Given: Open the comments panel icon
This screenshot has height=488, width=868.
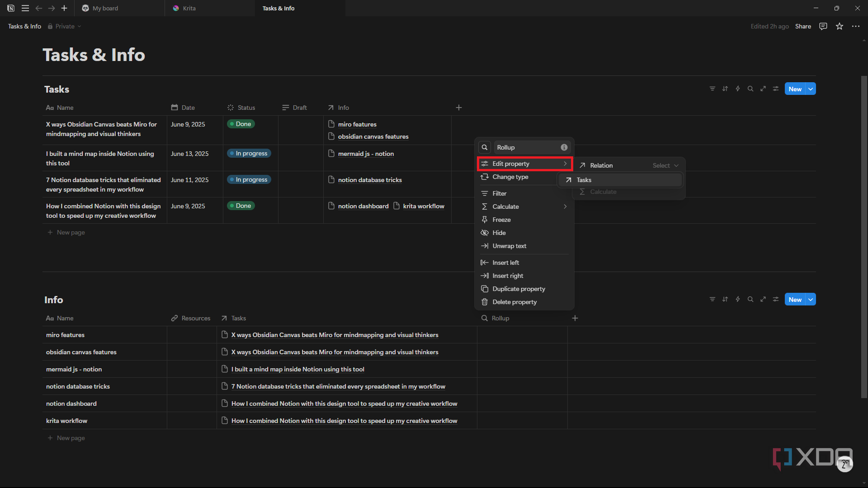Looking at the screenshot, I should pyautogui.click(x=823, y=26).
